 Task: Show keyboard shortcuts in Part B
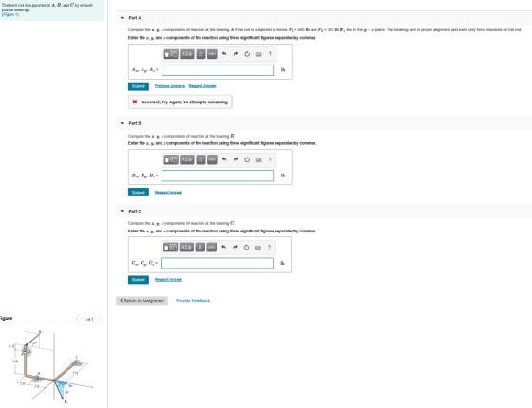pyautogui.click(x=258, y=160)
